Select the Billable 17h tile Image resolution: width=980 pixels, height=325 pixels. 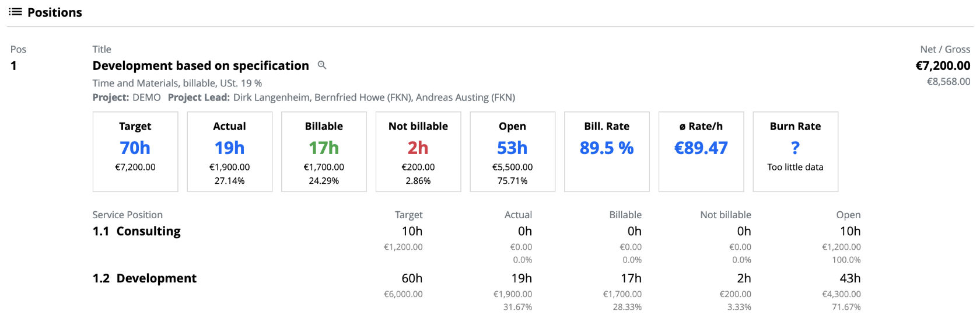[x=324, y=152]
